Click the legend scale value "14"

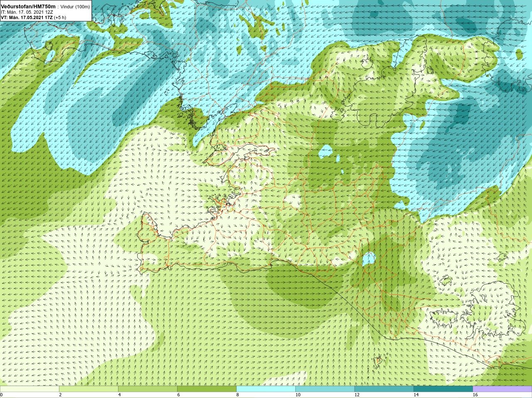[416, 395]
